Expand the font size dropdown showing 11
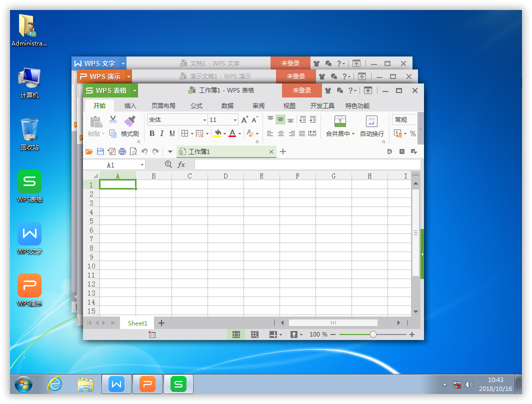Screen dimensions: 532x404 235,120
